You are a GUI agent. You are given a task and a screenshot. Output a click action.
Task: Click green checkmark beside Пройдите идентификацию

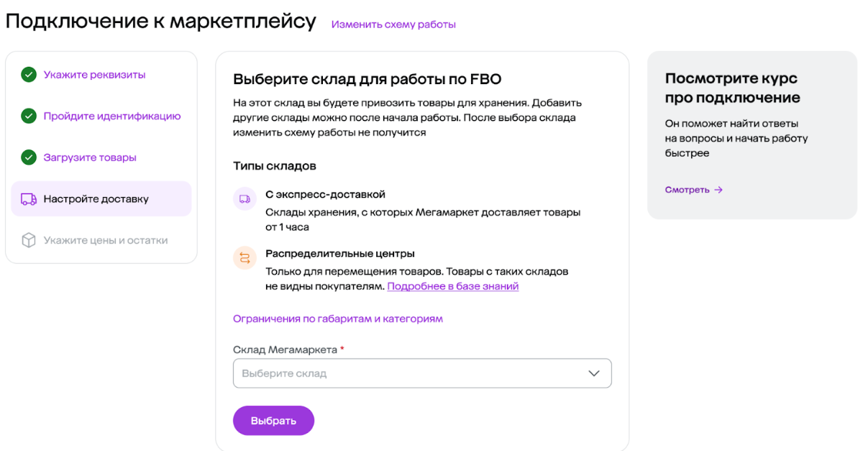[29, 117]
